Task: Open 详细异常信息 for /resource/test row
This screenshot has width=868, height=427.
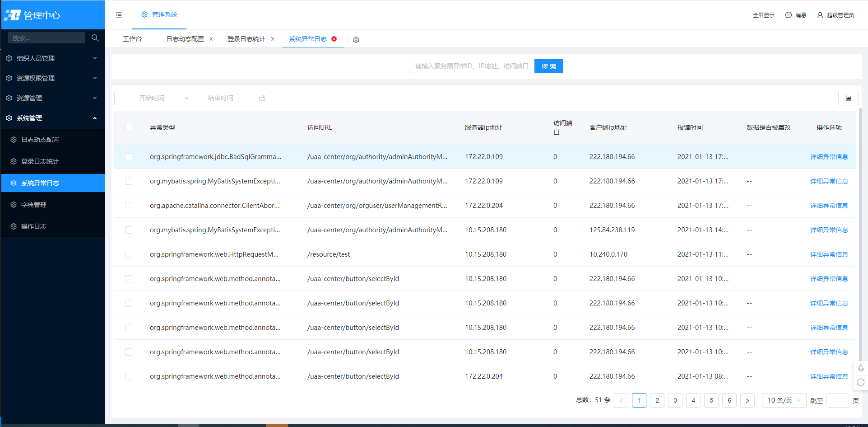Action: tap(829, 254)
